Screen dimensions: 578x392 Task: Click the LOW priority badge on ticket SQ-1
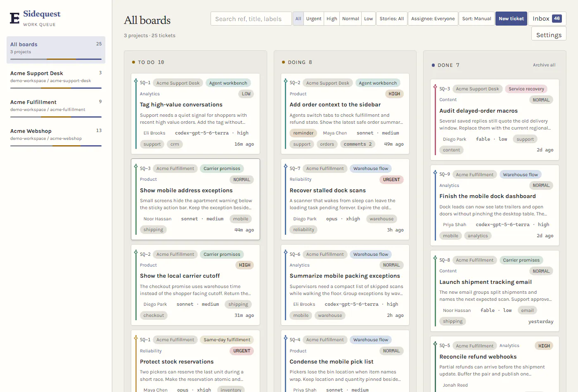tap(246, 94)
